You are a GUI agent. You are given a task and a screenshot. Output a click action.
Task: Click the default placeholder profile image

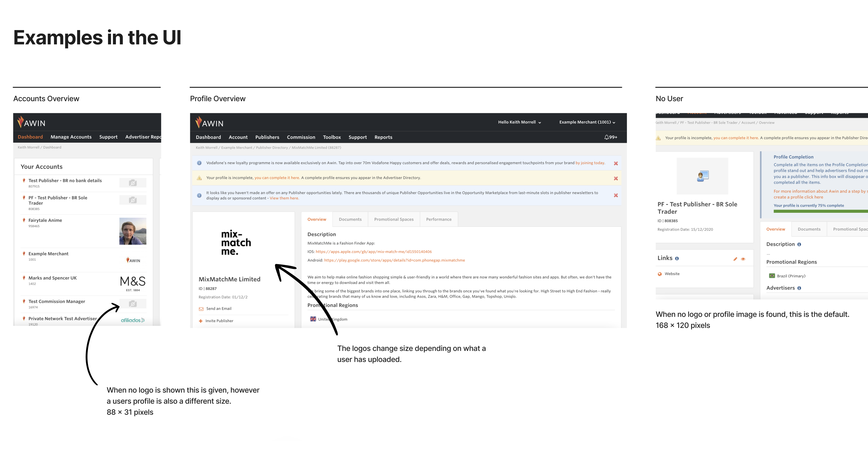point(702,176)
